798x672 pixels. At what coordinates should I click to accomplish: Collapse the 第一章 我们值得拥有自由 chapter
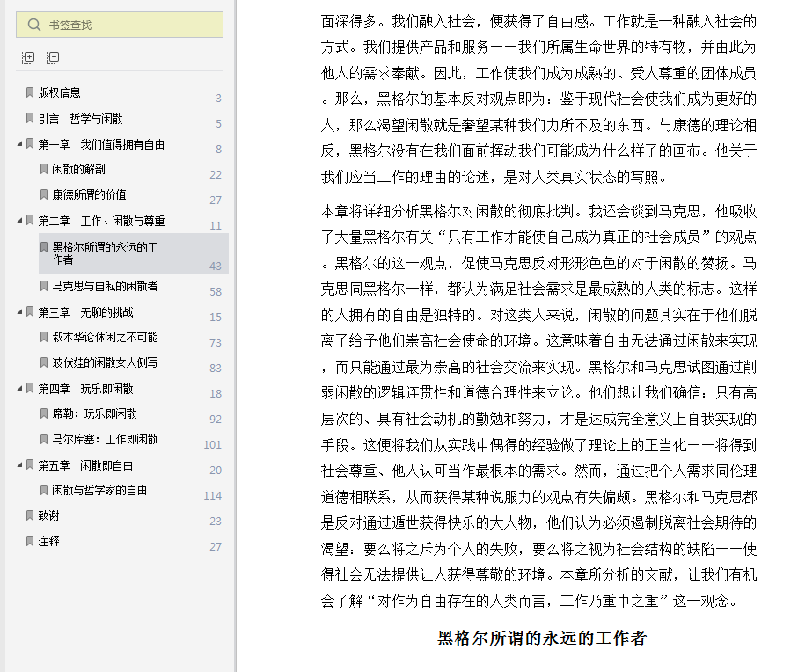point(19,144)
